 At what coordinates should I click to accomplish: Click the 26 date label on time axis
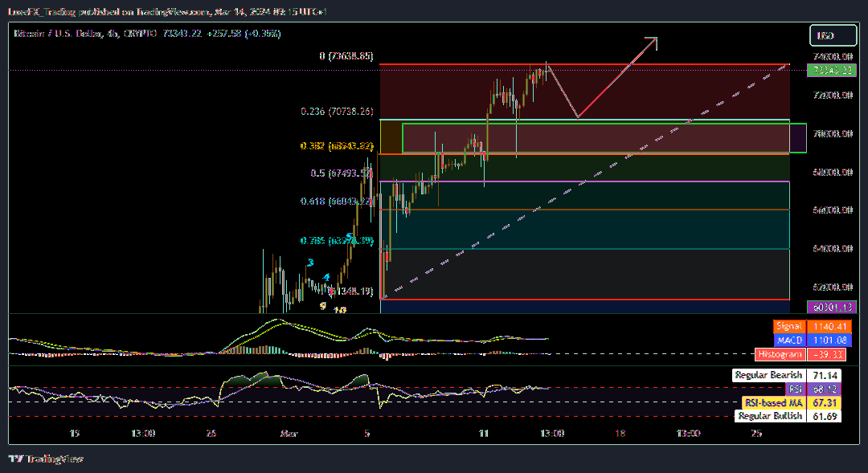click(211, 433)
